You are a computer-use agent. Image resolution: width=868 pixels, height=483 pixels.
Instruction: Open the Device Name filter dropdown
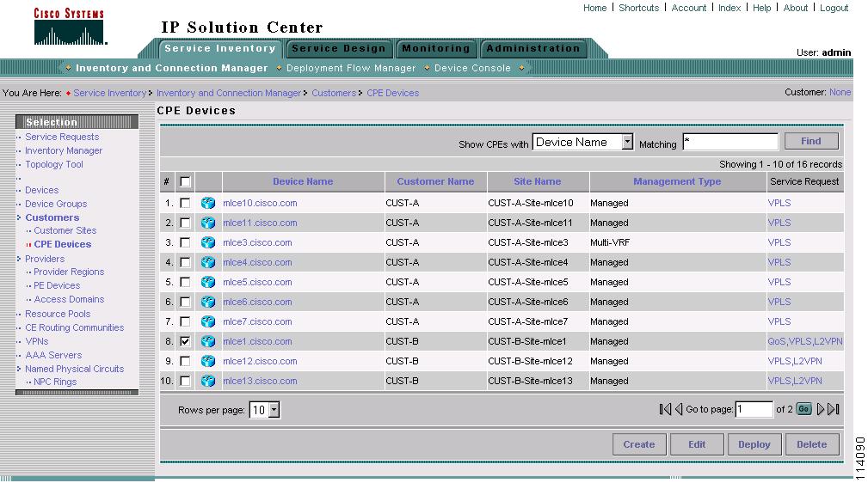pos(626,142)
